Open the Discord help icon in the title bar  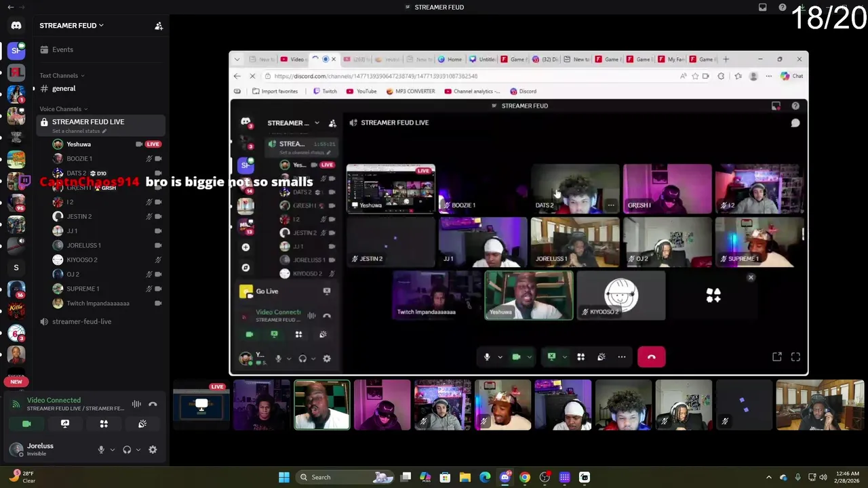coord(783,7)
